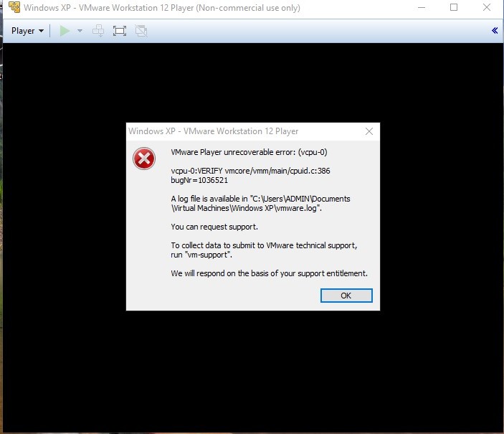Click 'vcpu-0:VERIFY vmcore/vmm/main/cpuid.c:386' line
The image size is (504, 434).
tap(250, 171)
